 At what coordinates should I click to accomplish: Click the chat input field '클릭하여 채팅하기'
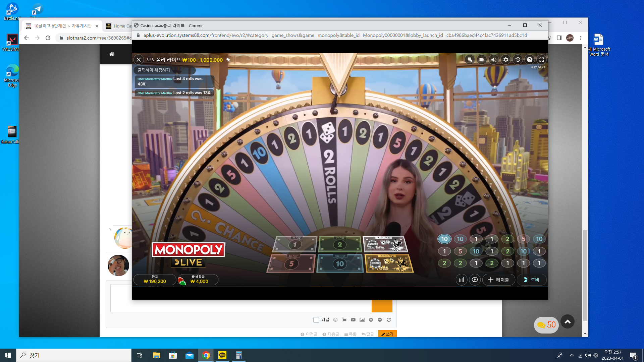[165, 70]
